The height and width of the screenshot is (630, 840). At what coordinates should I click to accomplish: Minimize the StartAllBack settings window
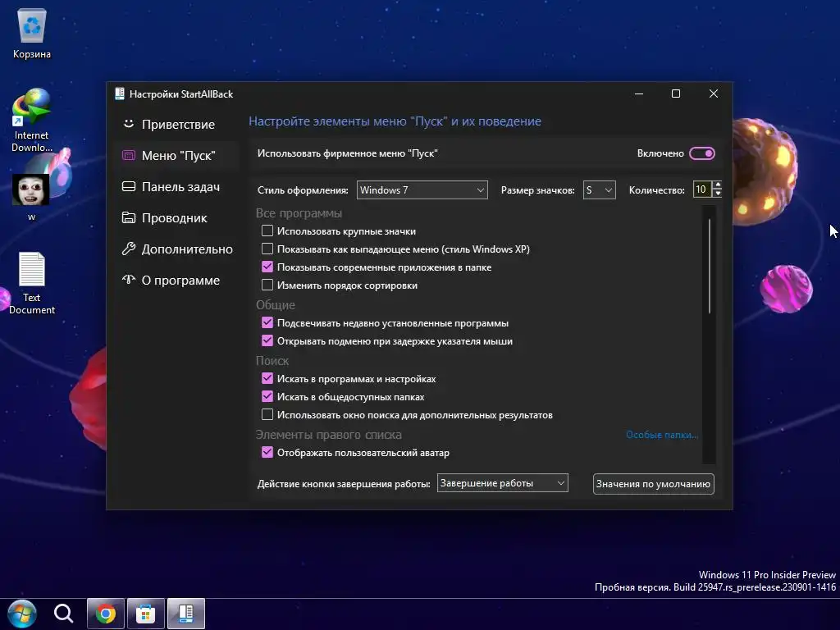638,94
